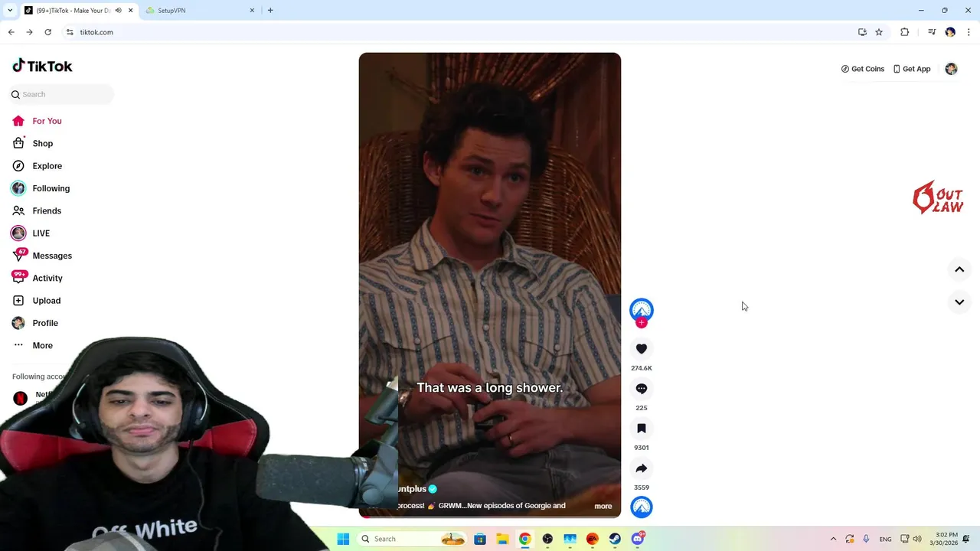Go forward in the browser
Screen dimensions: 980x551
[x=29, y=32]
